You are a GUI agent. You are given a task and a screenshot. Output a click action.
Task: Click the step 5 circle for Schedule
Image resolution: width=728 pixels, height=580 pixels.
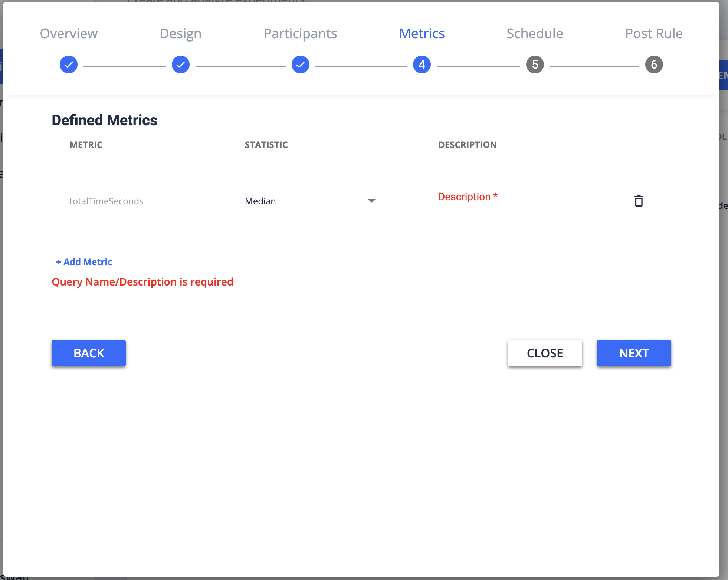[x=534, y=65]
